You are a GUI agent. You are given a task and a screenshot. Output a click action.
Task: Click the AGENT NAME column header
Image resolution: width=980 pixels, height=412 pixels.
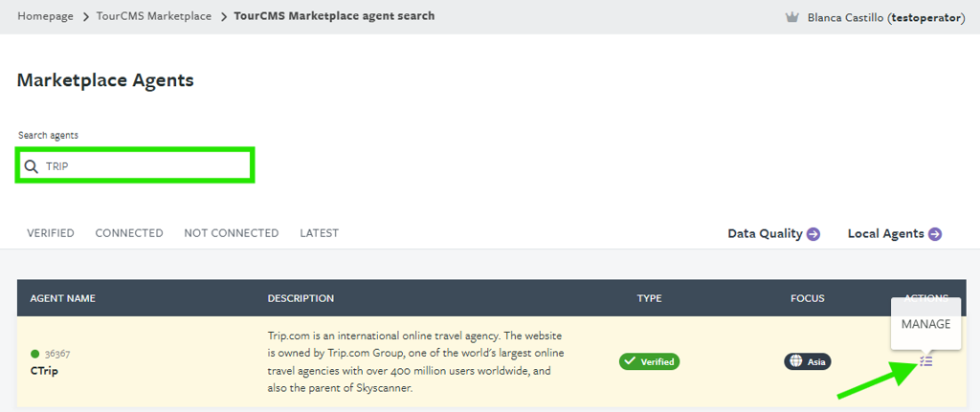(x=62, y=298)
